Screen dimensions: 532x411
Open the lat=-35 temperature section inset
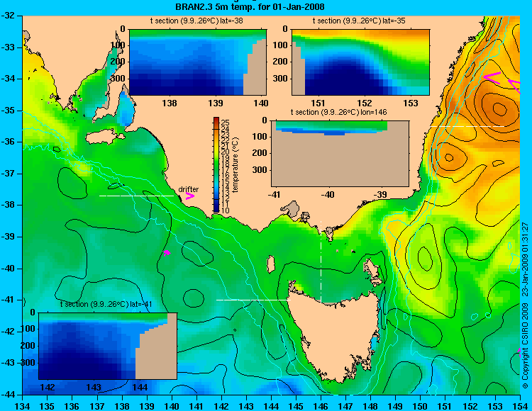[360, 62]
